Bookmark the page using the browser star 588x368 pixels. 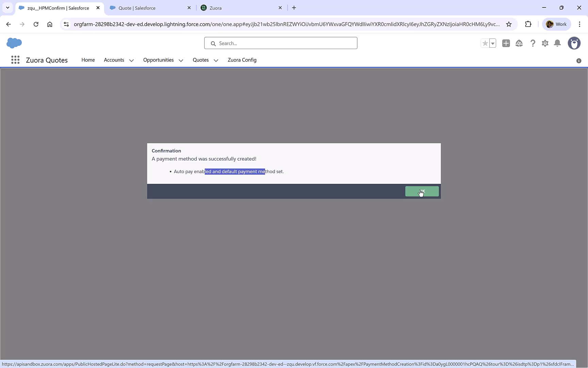pyautogui.click(x=509, y=24)
